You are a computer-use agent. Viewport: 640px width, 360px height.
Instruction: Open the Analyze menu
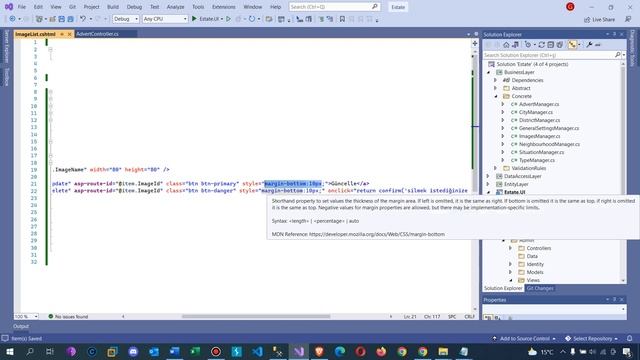pyautogui.click(x=176, y=7)
